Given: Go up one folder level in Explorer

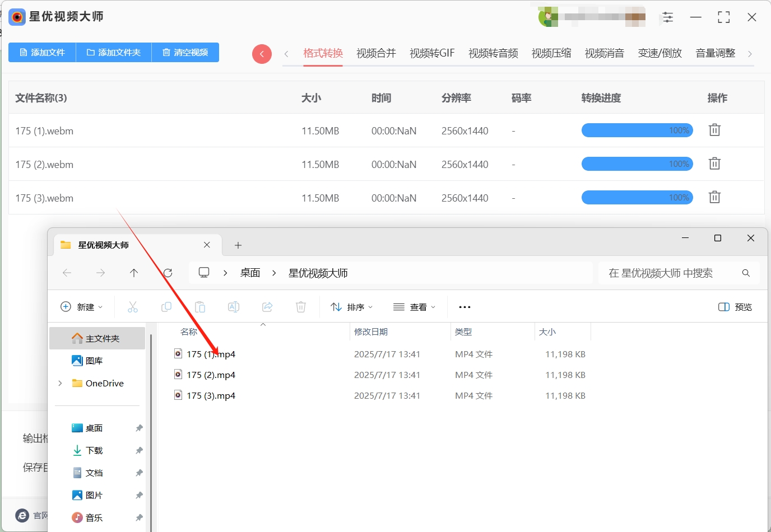Looking at the screenshot, I should coord(133,273).
